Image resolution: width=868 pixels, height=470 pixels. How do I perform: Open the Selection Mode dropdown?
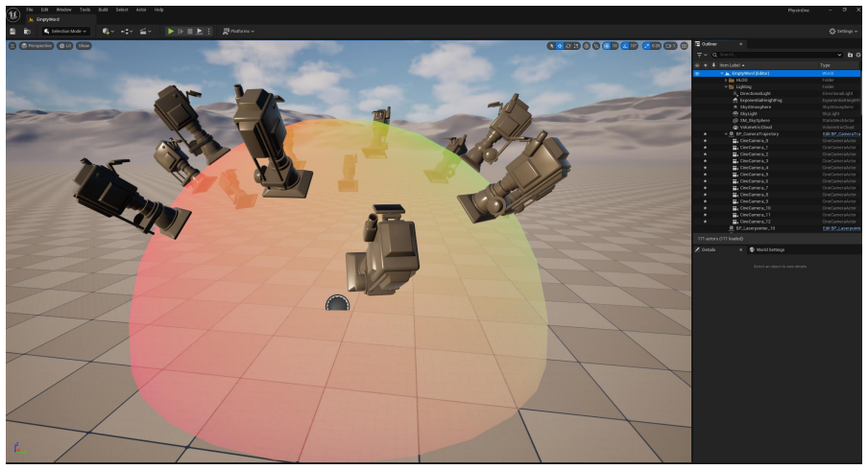click(x=66, y=32)
